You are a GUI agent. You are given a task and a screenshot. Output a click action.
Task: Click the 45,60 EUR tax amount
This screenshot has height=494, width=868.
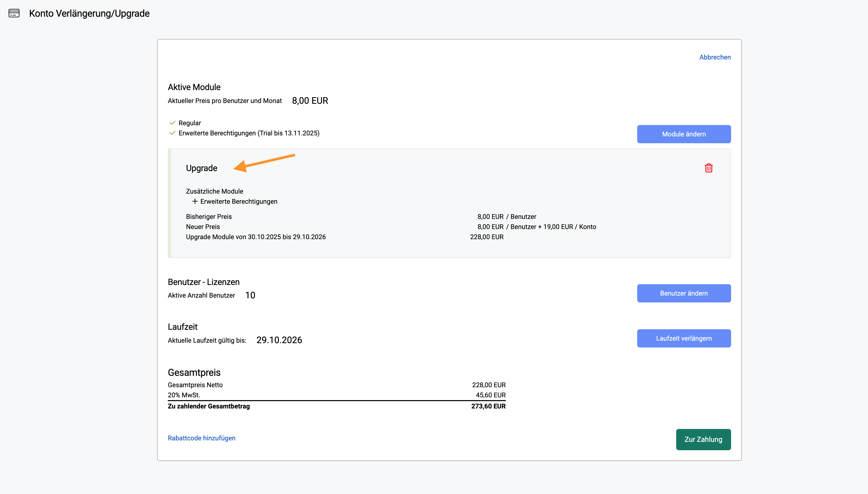point(490,395)
